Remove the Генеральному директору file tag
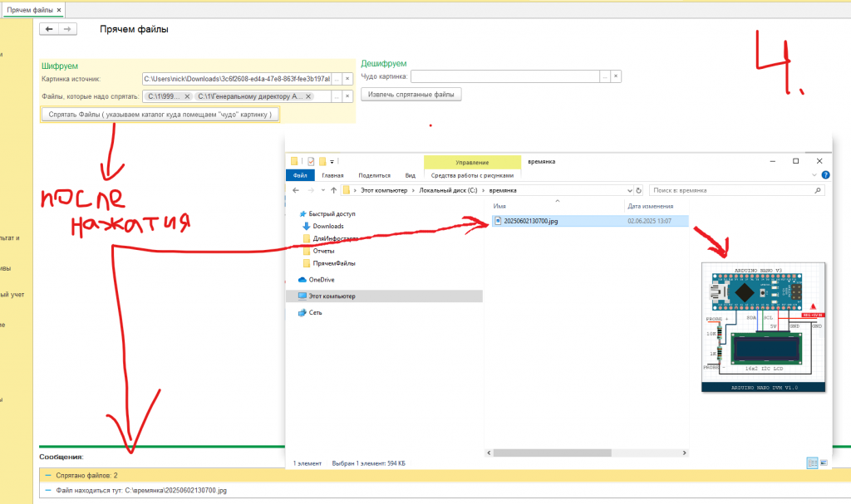This screenshot has width=851, height=504. [x=308, y=96]
